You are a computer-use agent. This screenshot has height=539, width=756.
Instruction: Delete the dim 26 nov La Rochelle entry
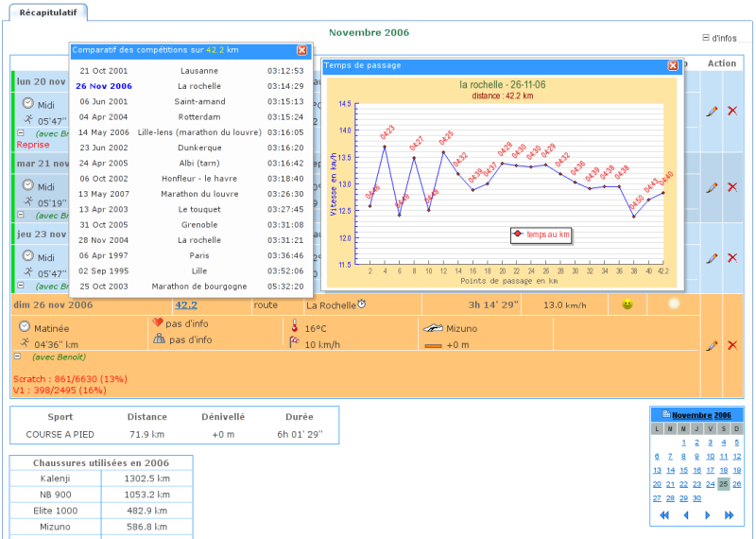[732, 345]
